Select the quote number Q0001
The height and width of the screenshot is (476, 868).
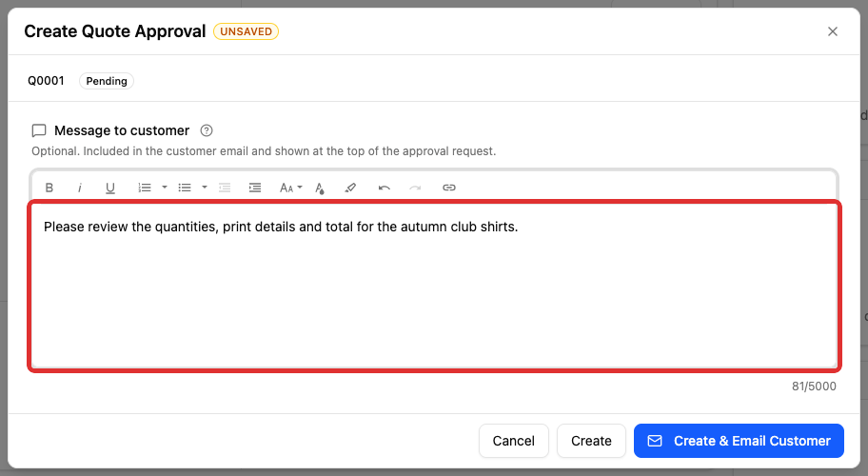coord(46,81)
